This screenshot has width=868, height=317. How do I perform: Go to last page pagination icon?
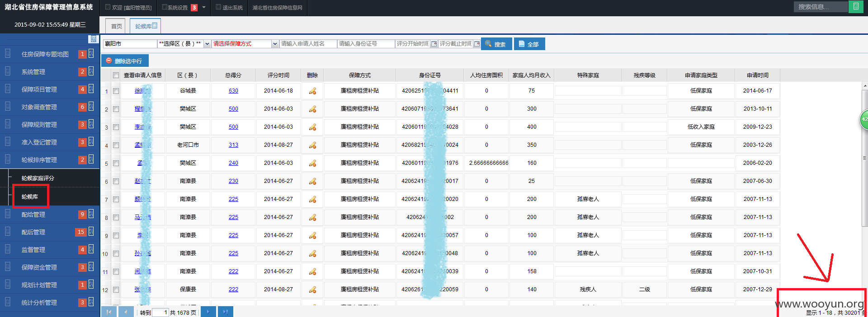pyautogui.click(x=225, y=312)
